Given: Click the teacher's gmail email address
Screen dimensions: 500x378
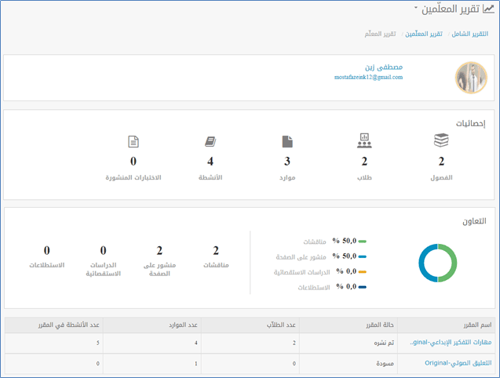Looking at the screenshot, I should [368, 77].
